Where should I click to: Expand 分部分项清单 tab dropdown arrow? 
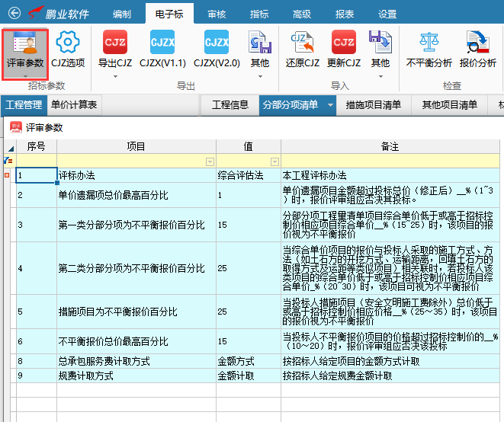[x=331, y=105]
